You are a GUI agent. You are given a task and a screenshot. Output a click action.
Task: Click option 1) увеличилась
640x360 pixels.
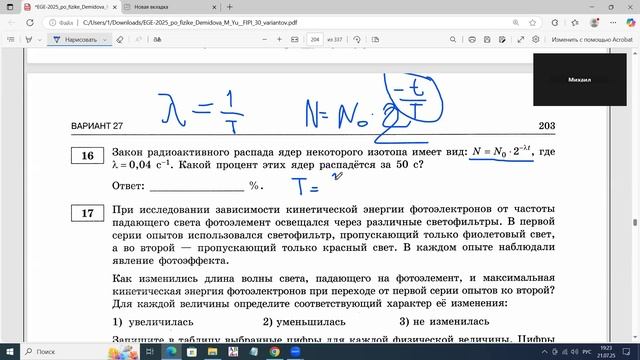[x=153, y=322]
